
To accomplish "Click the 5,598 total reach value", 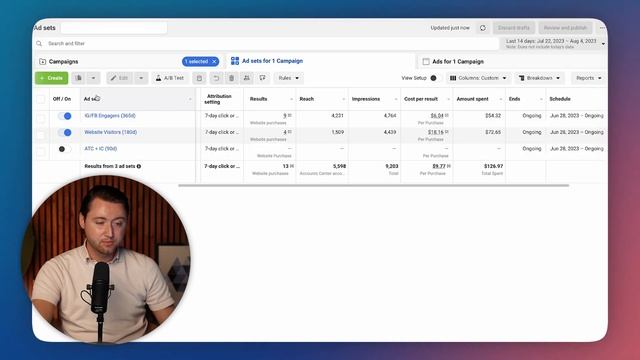I will click(x=339, y=166).
